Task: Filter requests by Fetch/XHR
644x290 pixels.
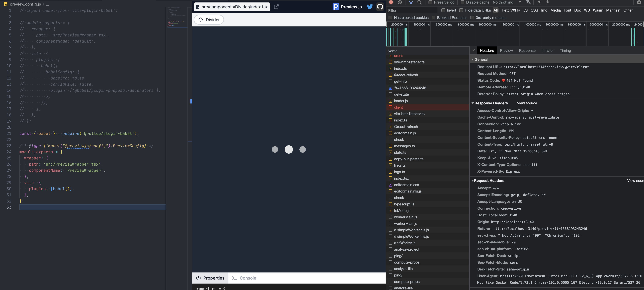Action: (x=511, y=10)
